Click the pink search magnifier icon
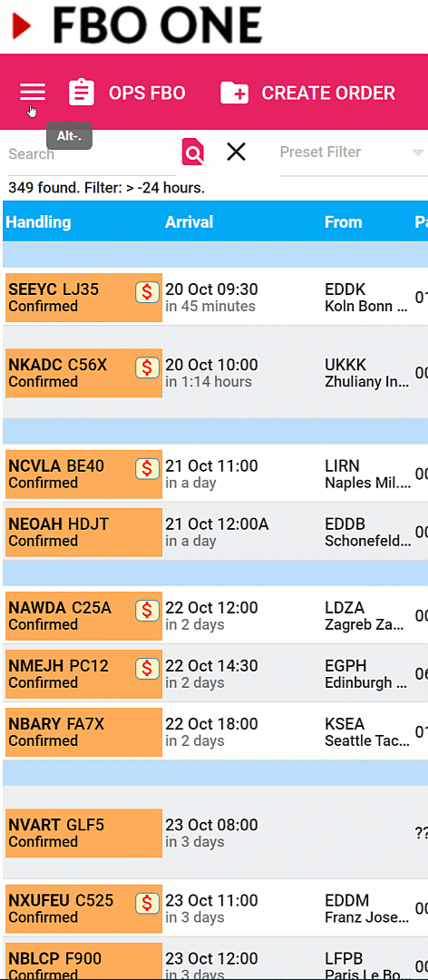 coord(193,152)
